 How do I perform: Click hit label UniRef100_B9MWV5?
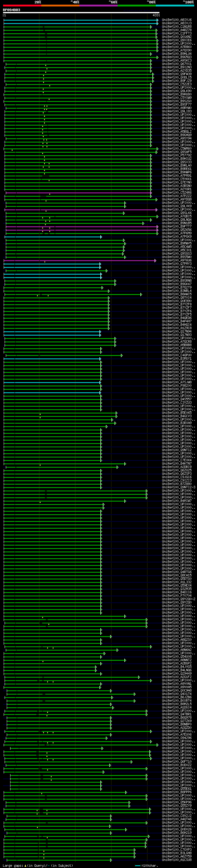(177, 243)
